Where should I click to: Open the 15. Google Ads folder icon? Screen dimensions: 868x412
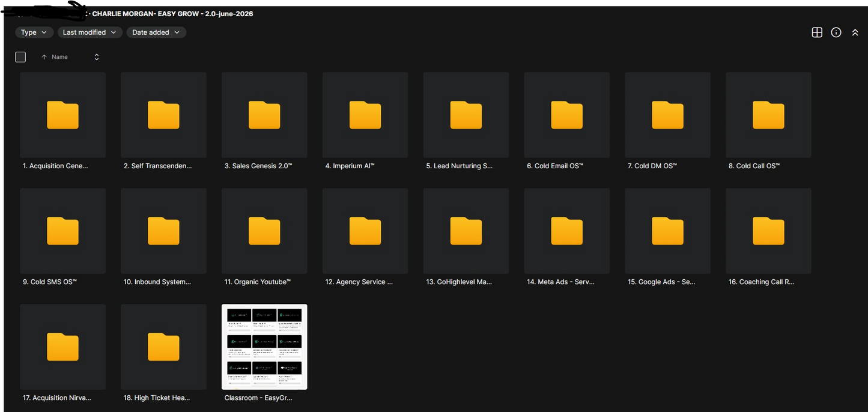click(x=668, y=231)
